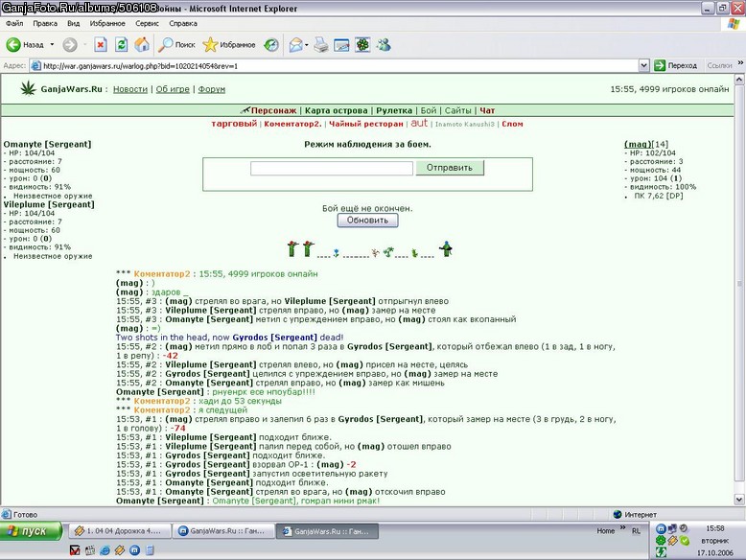Open the Карта острова link
This screenshot has width=746, height=560.
click(x=336, y=110)
